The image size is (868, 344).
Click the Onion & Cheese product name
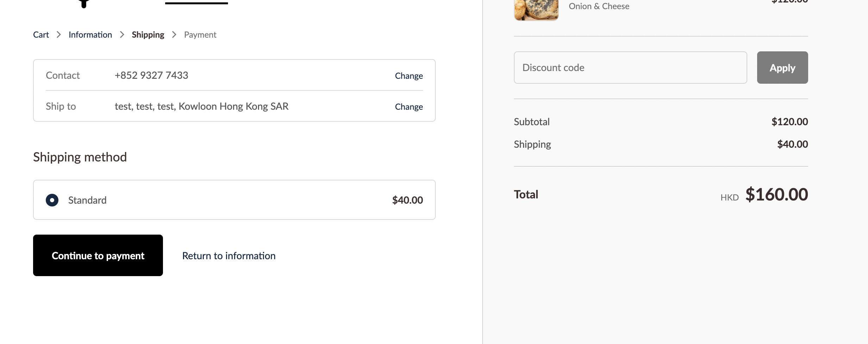tap(599, 6)
